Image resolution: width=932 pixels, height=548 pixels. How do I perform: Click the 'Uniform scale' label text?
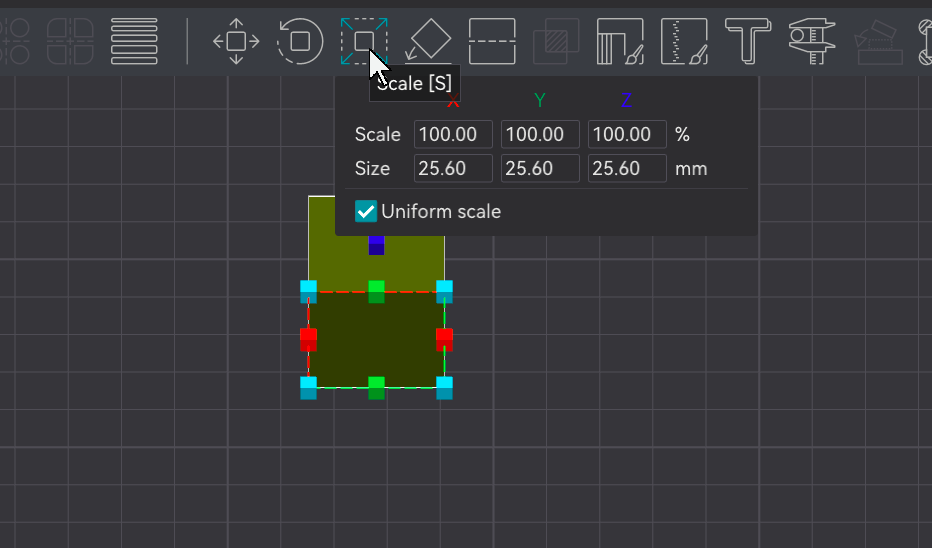tap(441, 212)
